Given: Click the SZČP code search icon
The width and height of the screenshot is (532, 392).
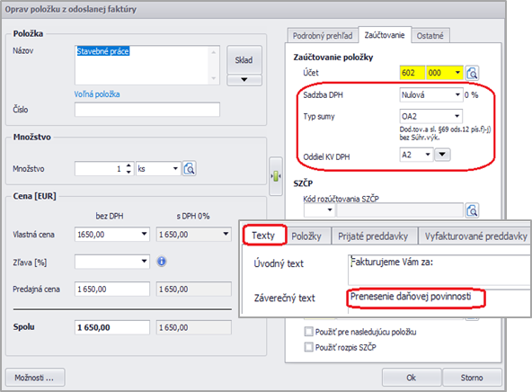Looking at the screenshot, I should (x=473, y=210).
